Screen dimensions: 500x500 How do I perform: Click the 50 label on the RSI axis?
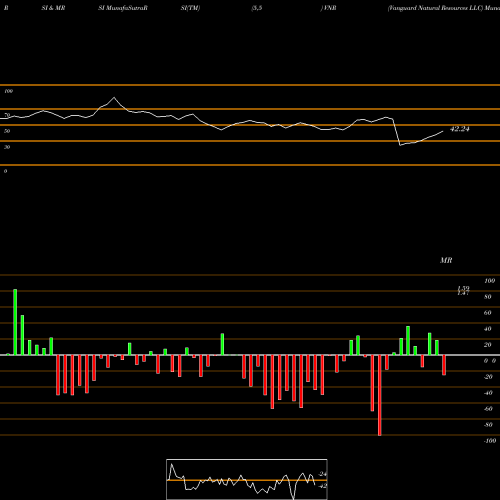7,131
